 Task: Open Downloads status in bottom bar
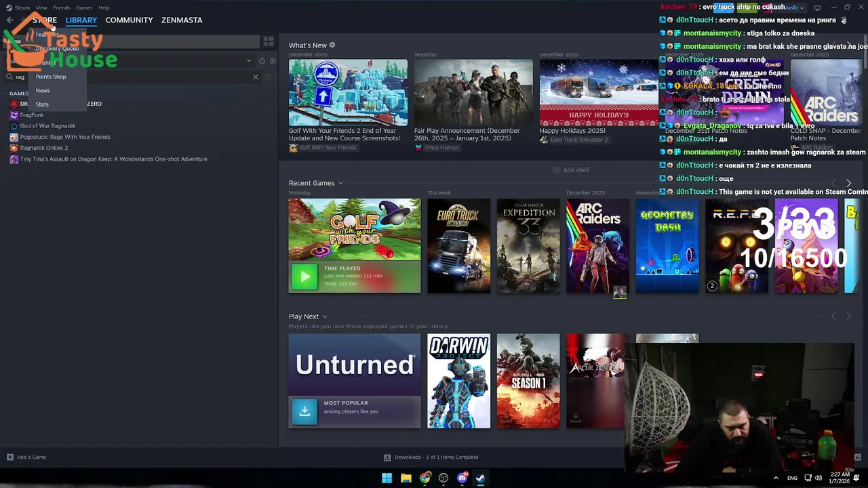[431, 457]
